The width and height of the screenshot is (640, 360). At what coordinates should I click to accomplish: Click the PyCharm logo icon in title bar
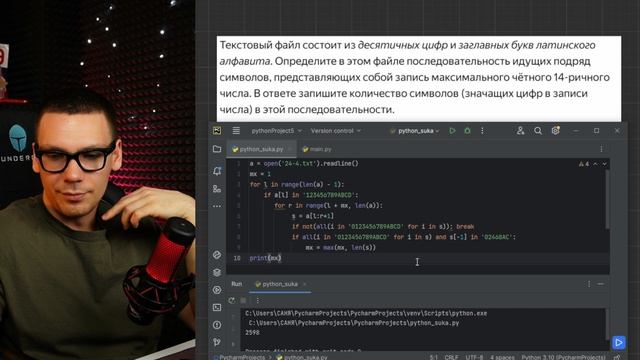tap(217, 131)
